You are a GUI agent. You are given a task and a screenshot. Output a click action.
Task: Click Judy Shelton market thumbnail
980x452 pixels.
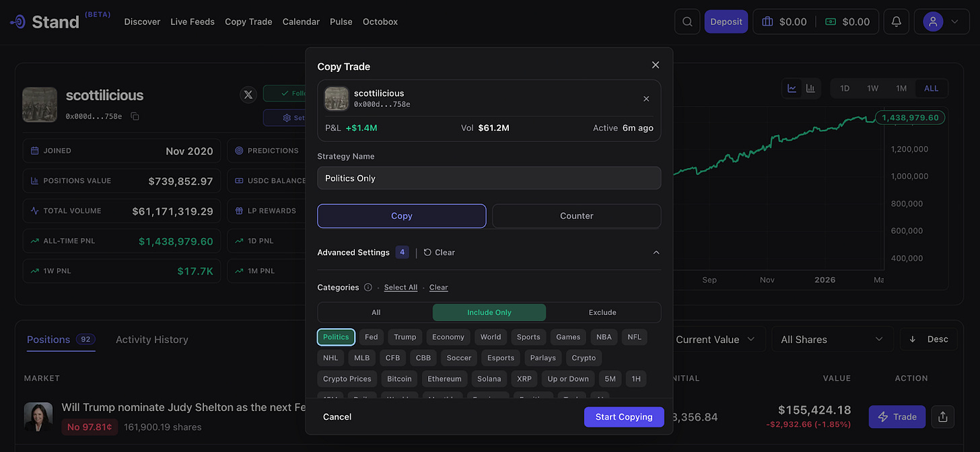pos(38,416)
